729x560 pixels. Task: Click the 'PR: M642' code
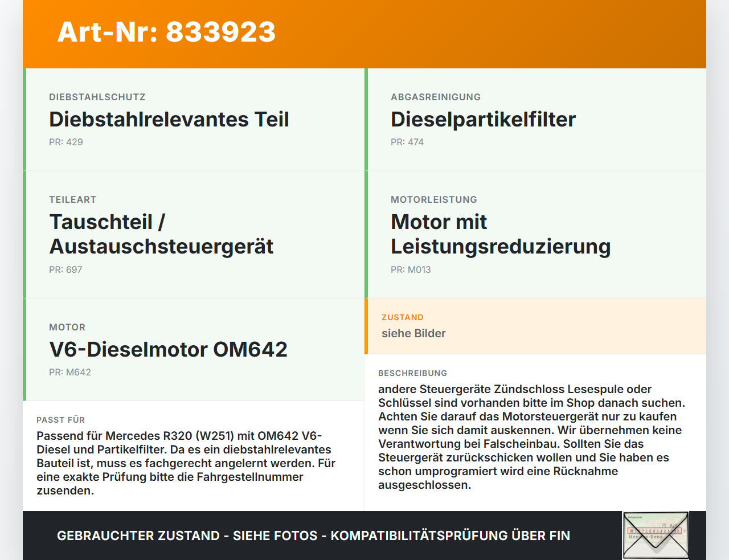click(x=70, y=372)
